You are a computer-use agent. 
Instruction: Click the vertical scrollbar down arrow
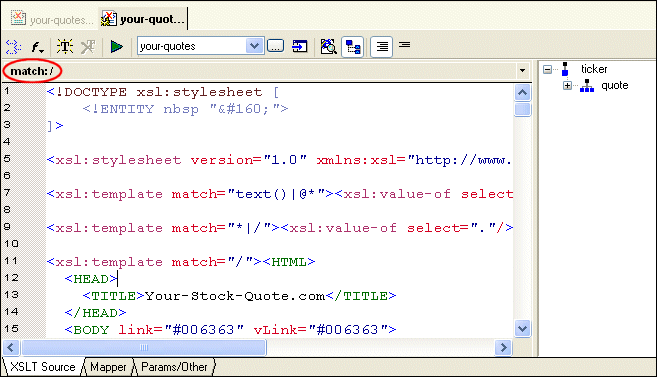click(x=522, y=328)
